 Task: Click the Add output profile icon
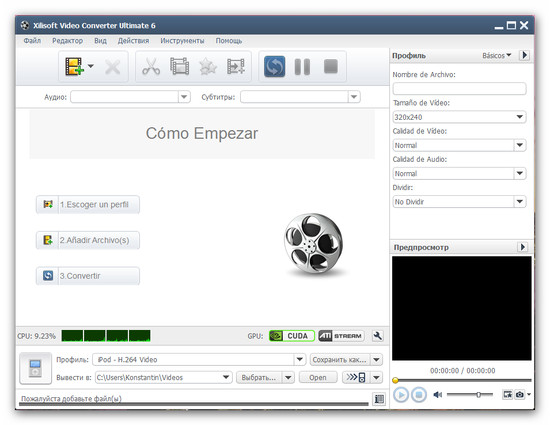point(236,66)
